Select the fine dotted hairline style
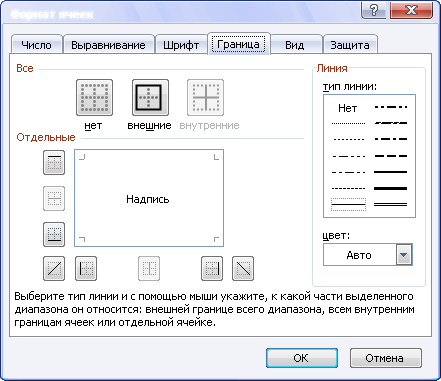 pyautogui.click(x=348, y=123)
